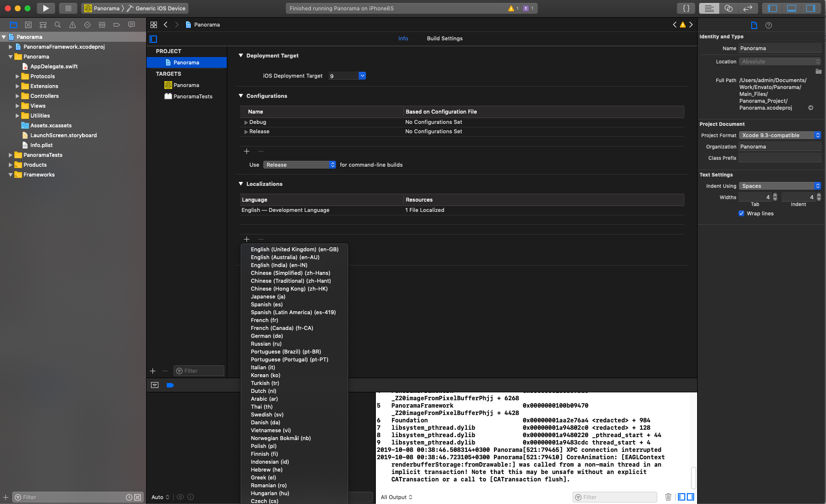Click the Organization name field
The width and height of the screenshot is (826, 504).
pyautogui.click(x=780, y=147)
